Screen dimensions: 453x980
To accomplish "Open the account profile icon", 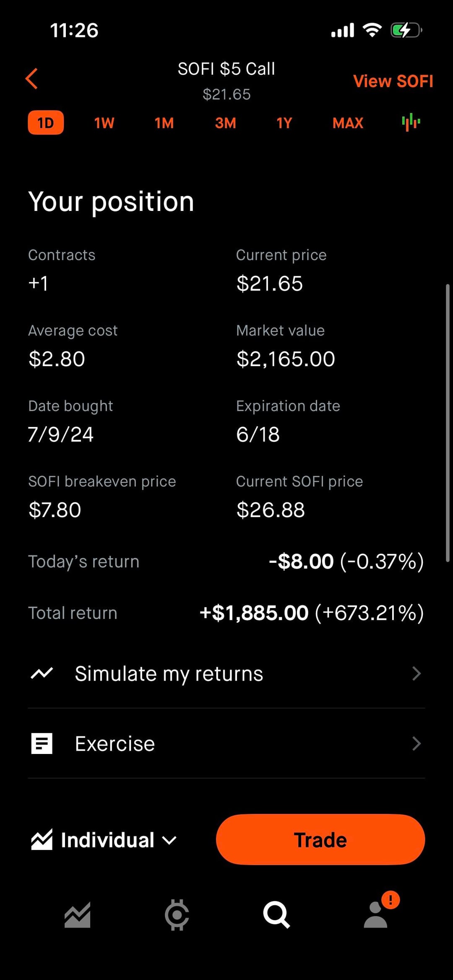I will tap(376, 915).
